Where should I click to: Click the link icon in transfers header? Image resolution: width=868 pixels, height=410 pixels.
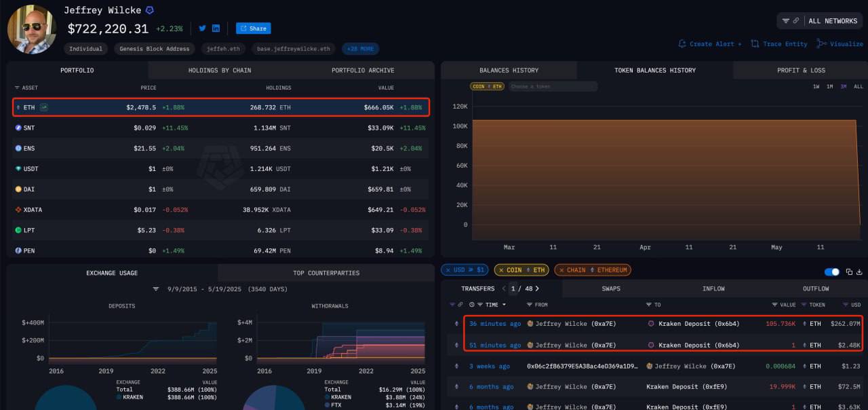pyautogui.click(x=460, y=305)
